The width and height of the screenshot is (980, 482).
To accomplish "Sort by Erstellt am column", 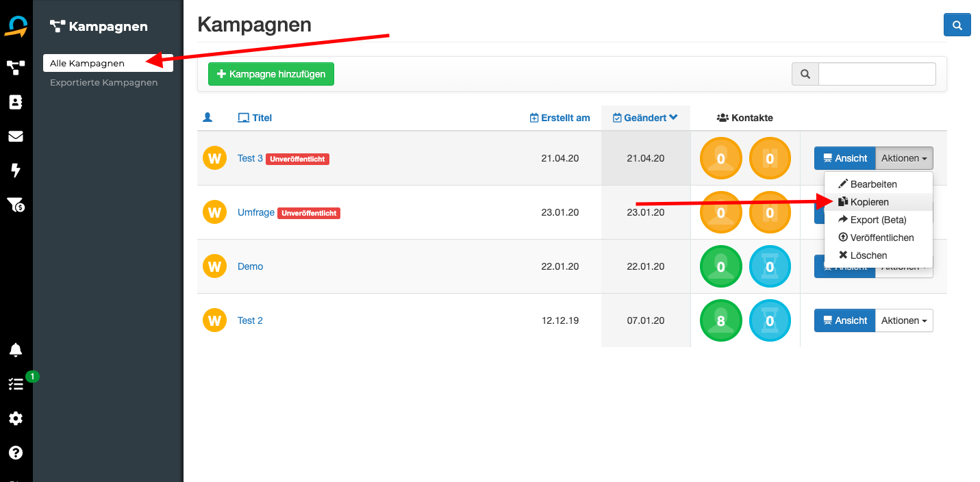I will coord(560,118).
